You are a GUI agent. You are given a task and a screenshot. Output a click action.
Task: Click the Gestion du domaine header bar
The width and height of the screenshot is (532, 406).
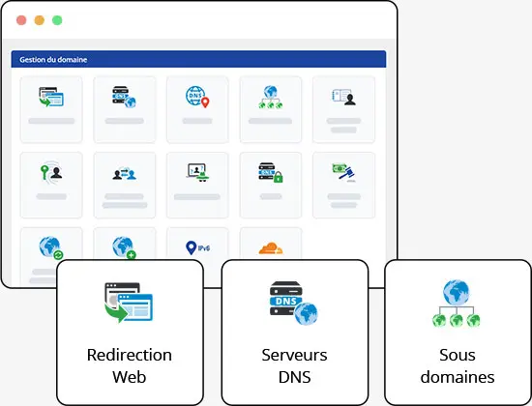pyautogui.click(x=198, y=59)
